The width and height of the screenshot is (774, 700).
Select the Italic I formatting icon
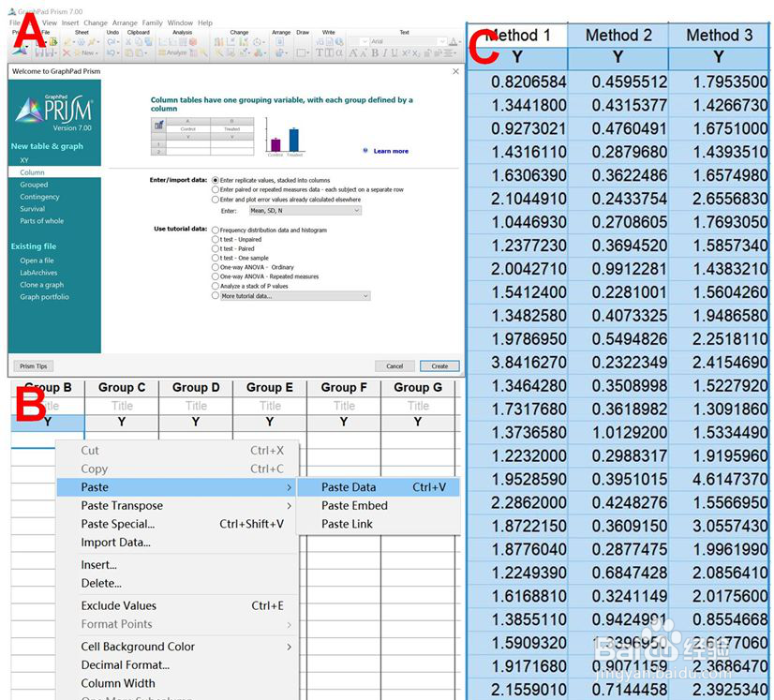click(385, 52)
